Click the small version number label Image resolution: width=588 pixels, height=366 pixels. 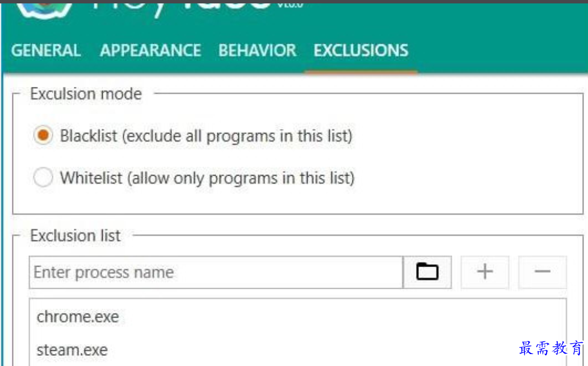click(x=290, y=5)
